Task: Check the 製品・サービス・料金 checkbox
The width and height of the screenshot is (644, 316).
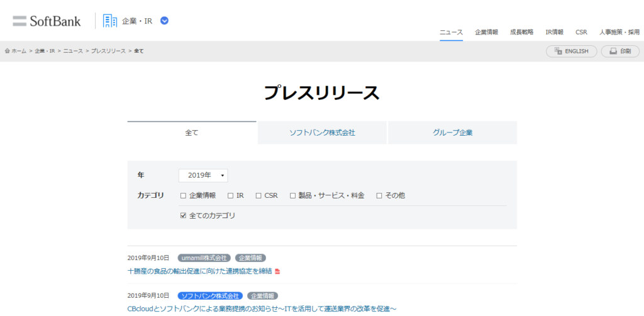Action: pyautogui.click(x=293, y=196)
